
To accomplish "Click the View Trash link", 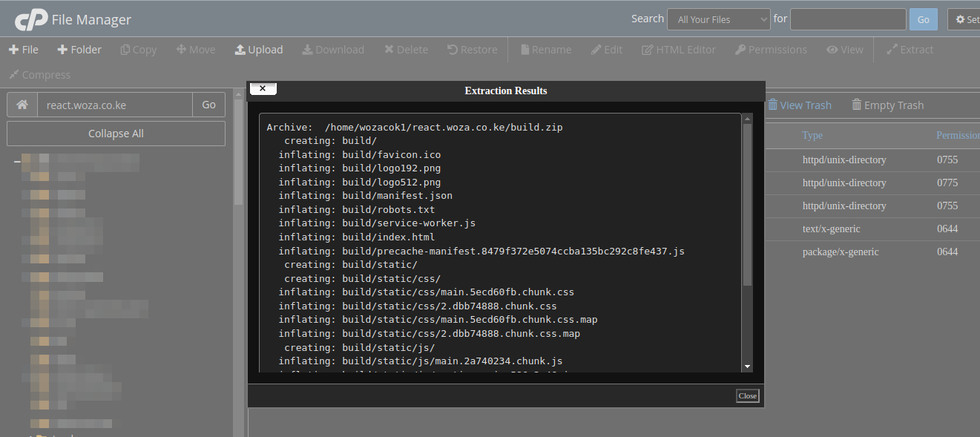I will pyautogui.click(x=800, y=105).
